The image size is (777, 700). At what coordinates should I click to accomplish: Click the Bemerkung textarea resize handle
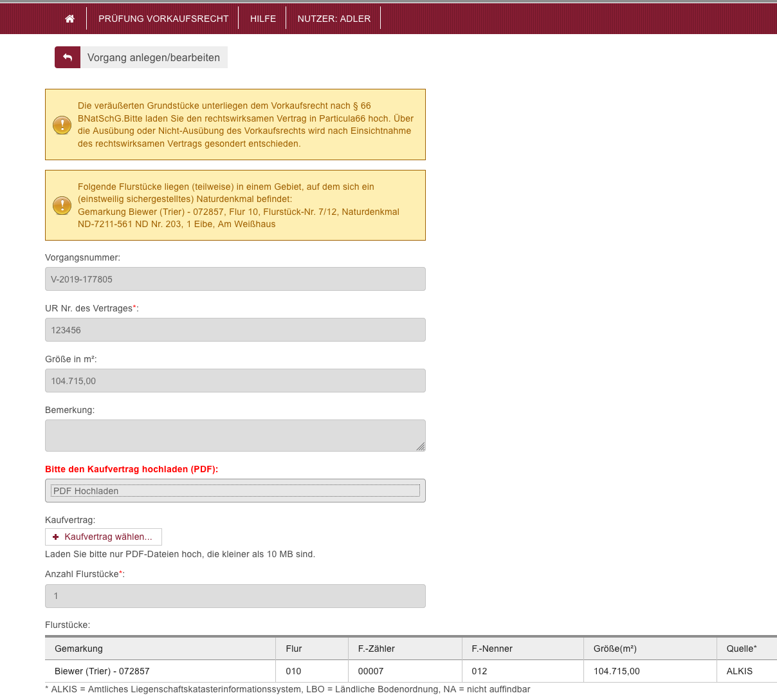(x=421, y=447)
